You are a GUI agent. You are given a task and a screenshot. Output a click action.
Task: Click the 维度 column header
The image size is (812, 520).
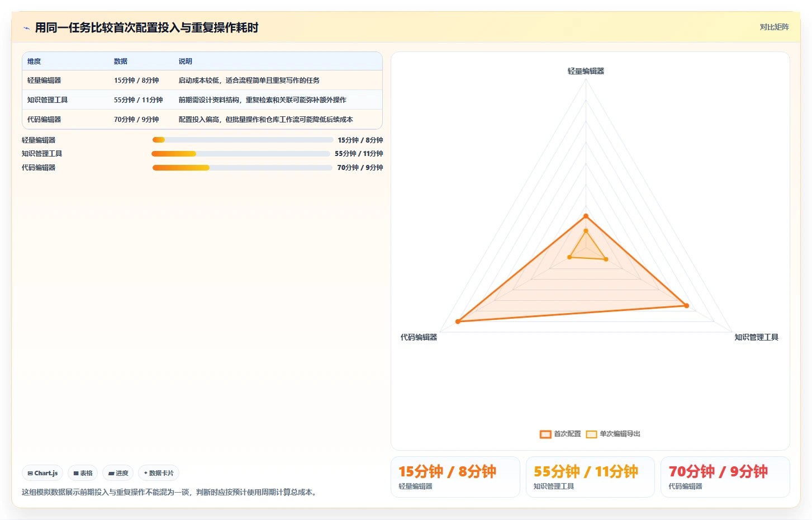34,62
